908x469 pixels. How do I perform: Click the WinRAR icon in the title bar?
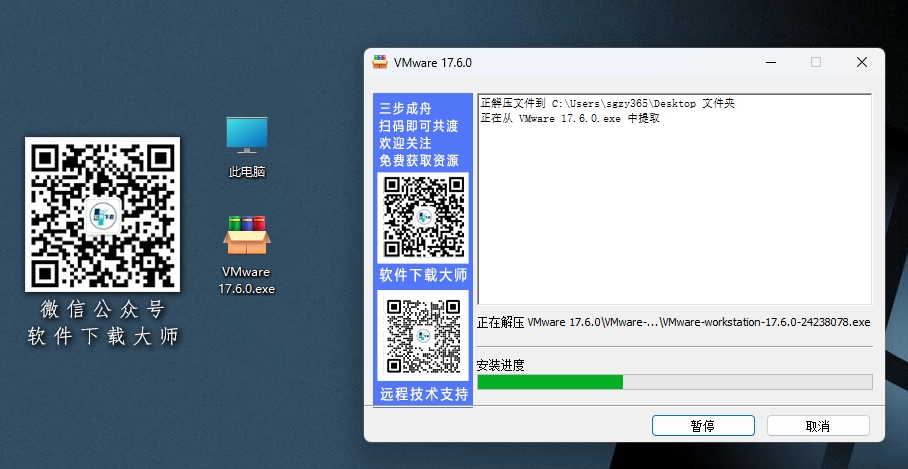point(380,62)
